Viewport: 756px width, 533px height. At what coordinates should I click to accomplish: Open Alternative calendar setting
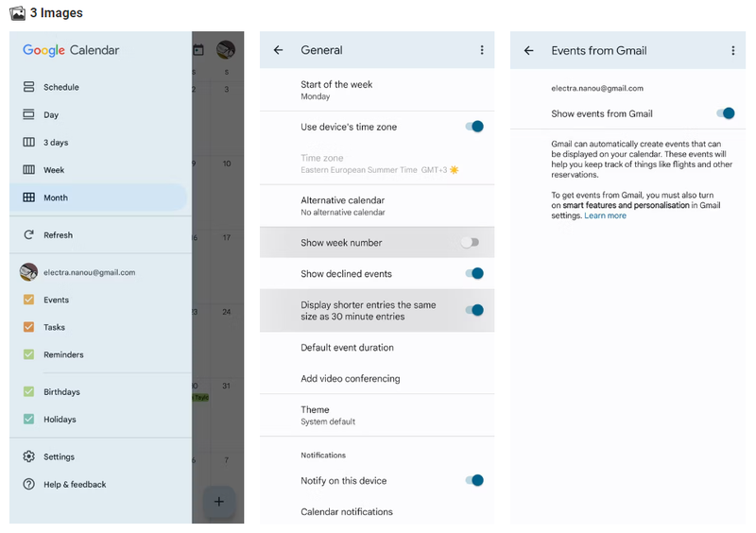click(377, 205)
